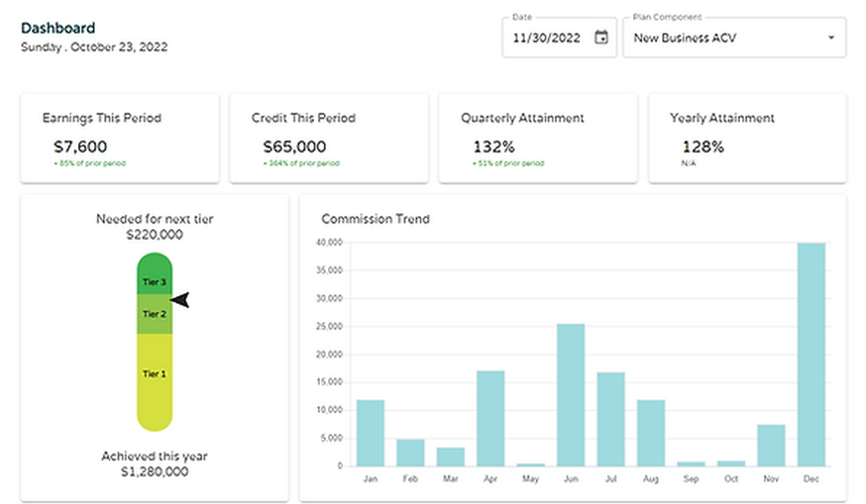Click the Oct axis label

731,479
